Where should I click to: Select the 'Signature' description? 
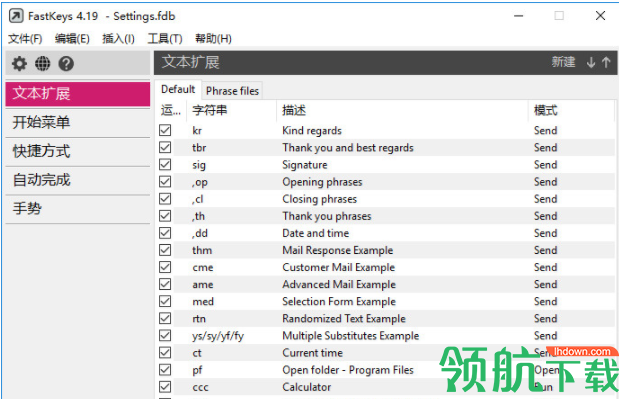(305, 165)
